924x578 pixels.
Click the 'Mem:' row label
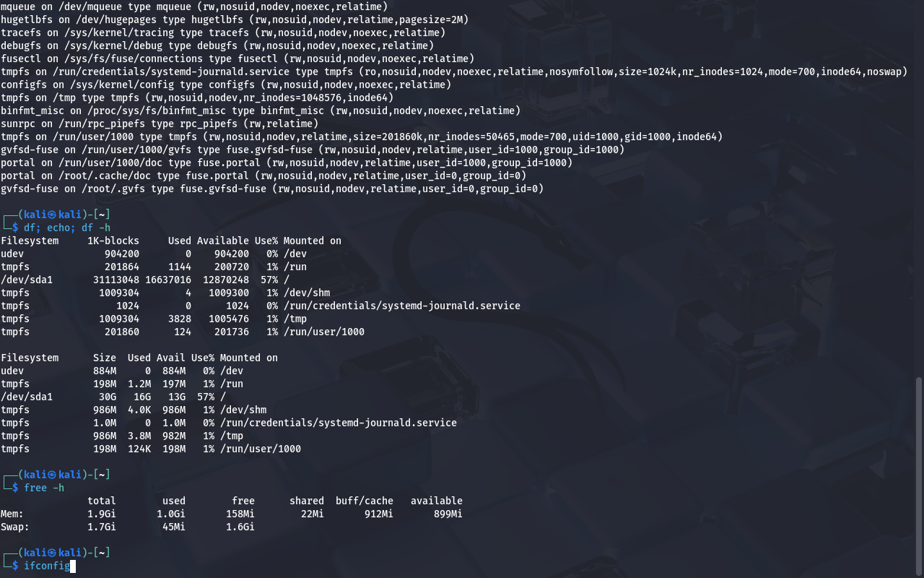pyautogui.click(x=12, y=514)
